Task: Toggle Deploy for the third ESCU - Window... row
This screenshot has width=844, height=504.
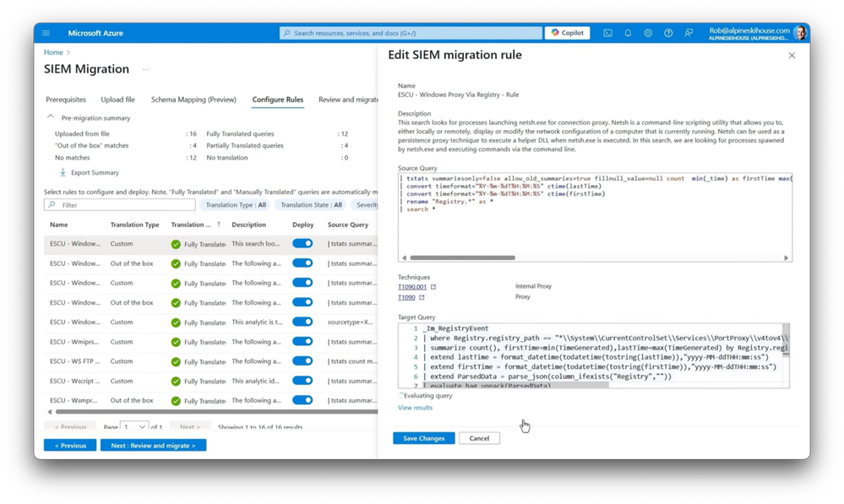Action: pos(302,282)
